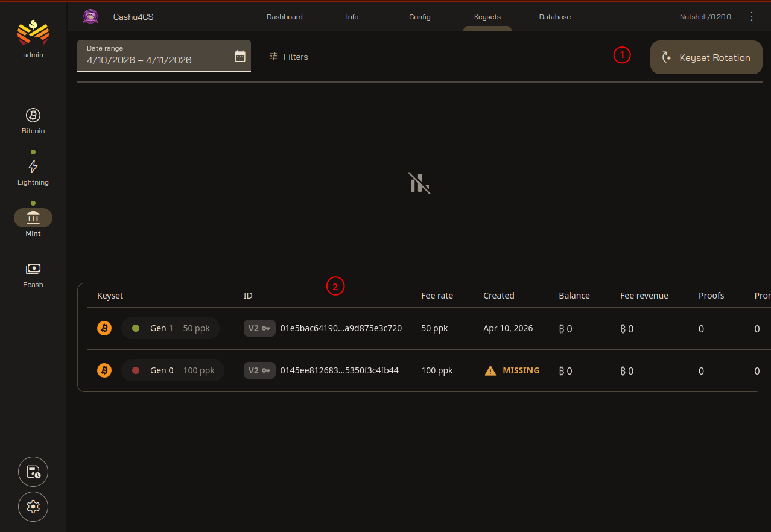Viewport: 771px width, 532px height.
Task: Switch to the Dashboard tab
Action: (x=285, y=17)
